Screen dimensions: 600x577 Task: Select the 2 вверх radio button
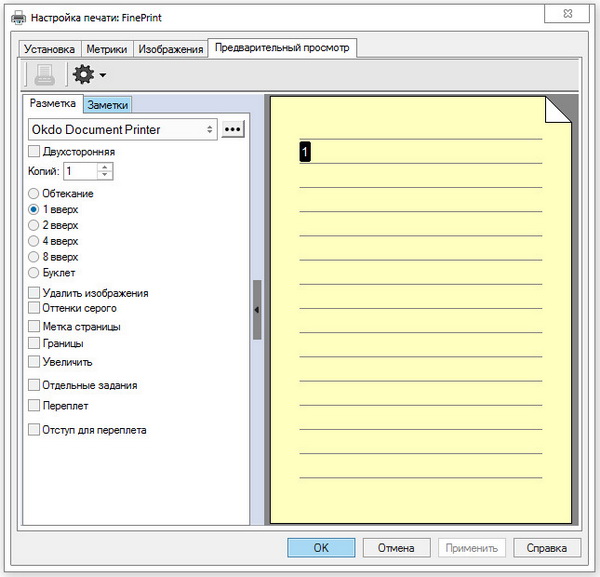[35, 225]
